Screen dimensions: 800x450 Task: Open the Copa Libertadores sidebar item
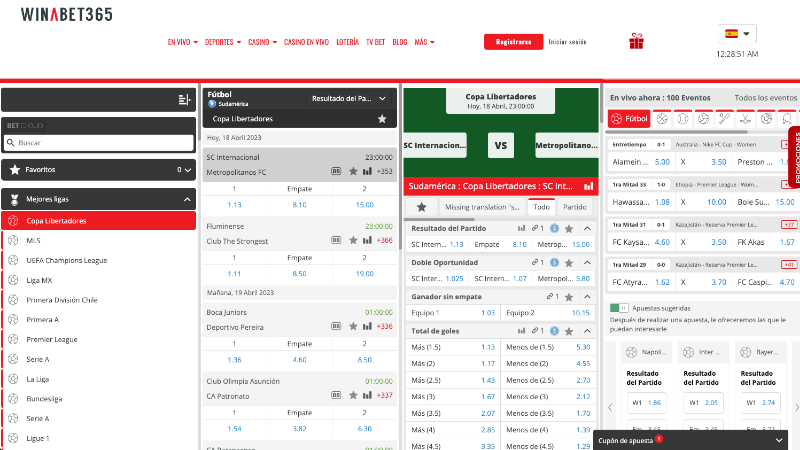99,221
